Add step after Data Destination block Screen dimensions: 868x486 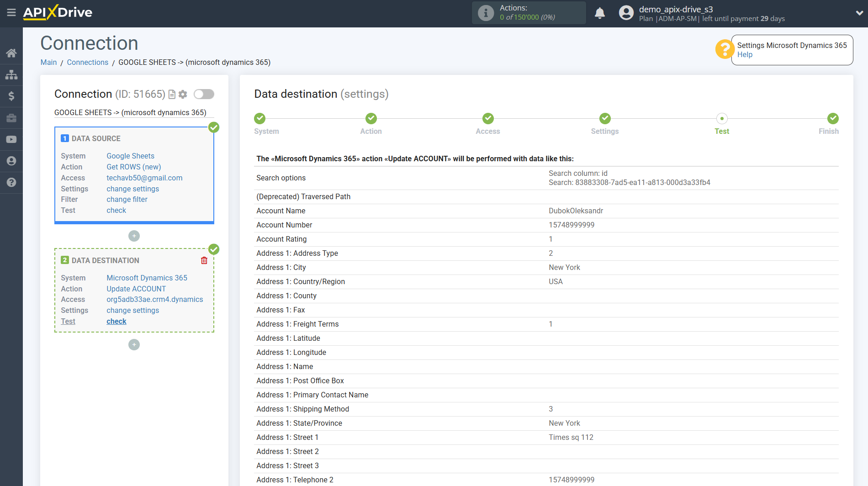click(x=134, y=345)
